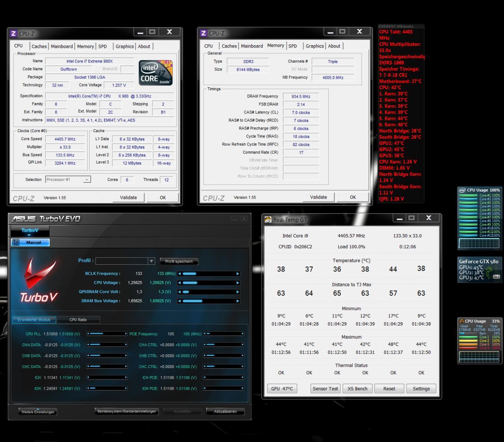
Task: Open Weitere Einstellungen in TurboV
Action: (x=38, y=412)
